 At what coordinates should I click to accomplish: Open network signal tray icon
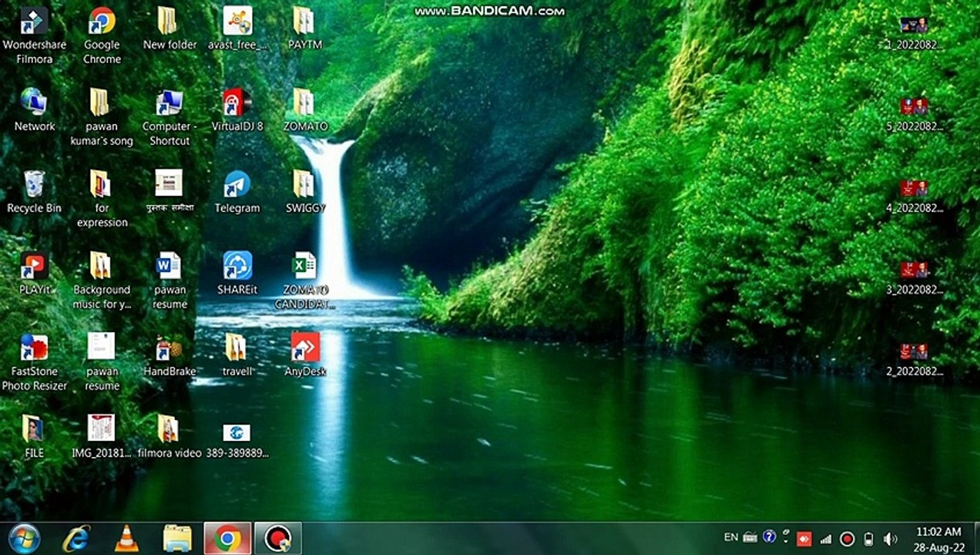[826, 538]
